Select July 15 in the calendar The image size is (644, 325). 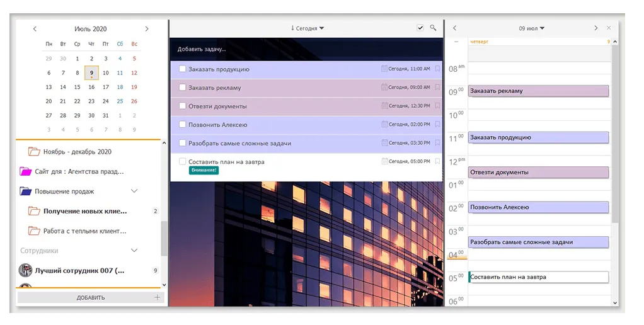(x=78, y=87)
